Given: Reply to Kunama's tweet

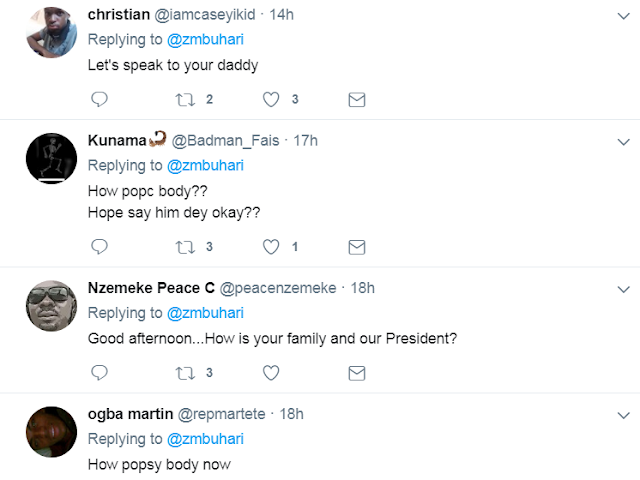Looking at the screenshot, I should coord(99,246).
